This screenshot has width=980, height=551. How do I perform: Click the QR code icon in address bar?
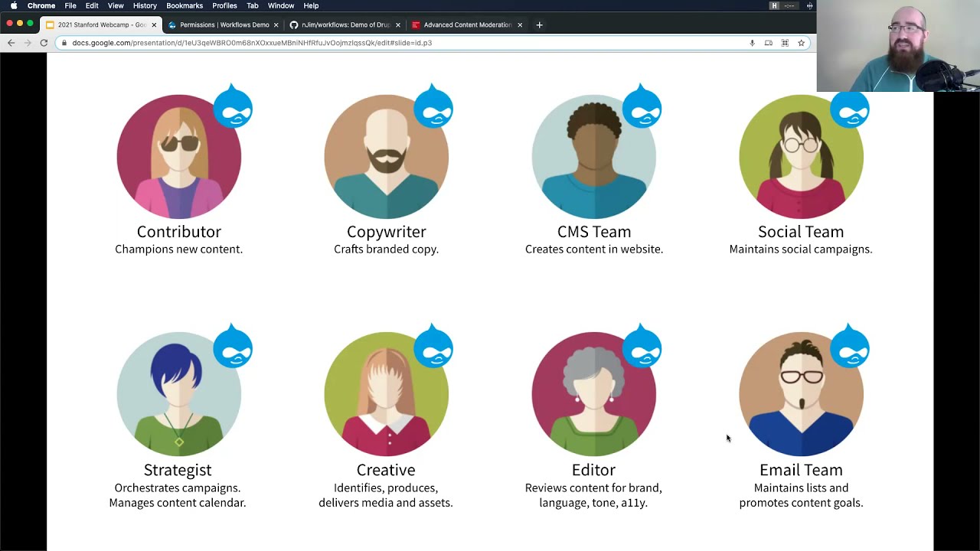tap(785, 43)
